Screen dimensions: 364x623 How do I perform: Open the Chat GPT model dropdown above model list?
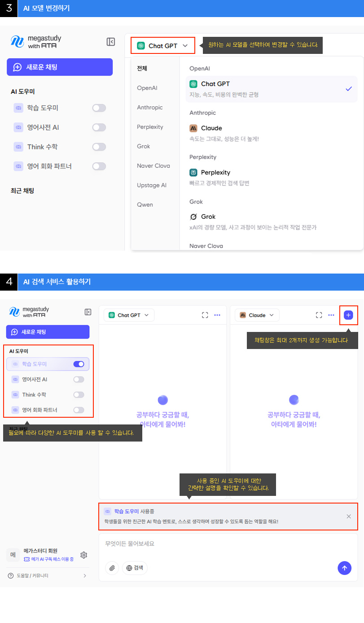pyautogui.click(x=163, y=46)
